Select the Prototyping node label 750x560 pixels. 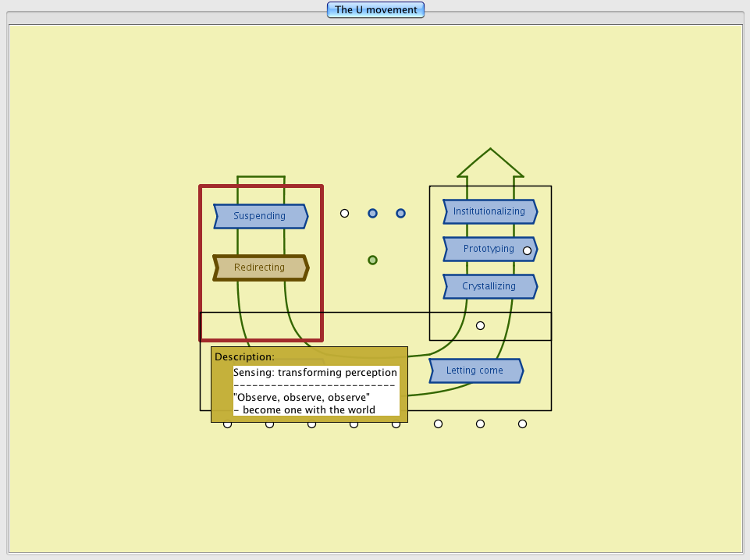(x=488, y=249)
